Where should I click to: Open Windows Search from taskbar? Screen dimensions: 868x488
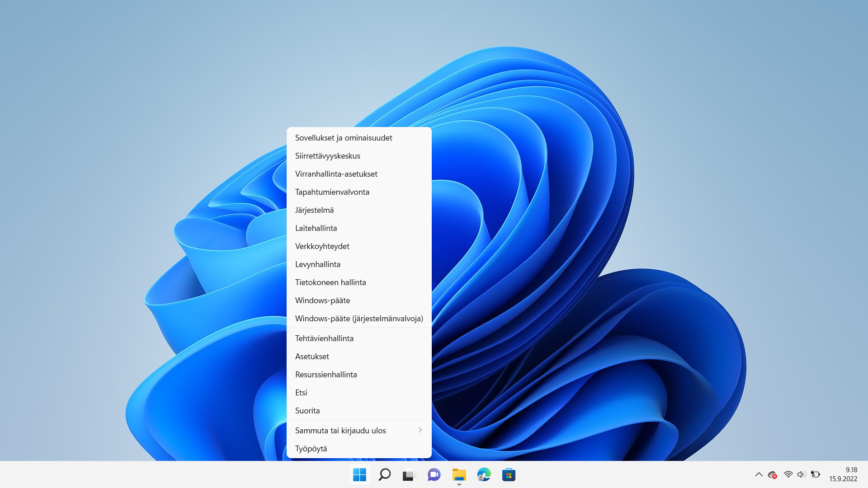[385, 475]
